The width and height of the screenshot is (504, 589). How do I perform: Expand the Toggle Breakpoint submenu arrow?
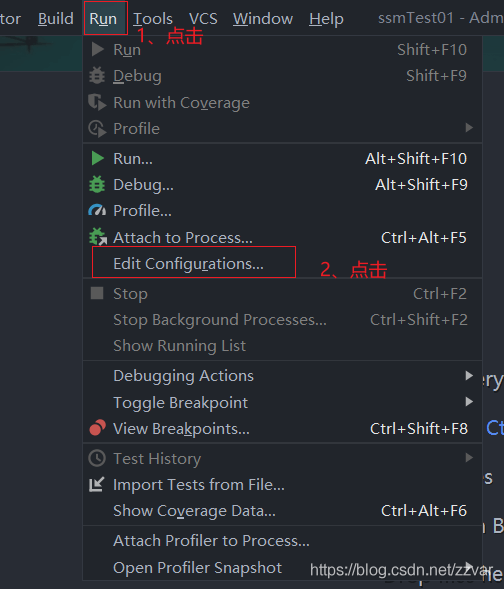(469, 402)
